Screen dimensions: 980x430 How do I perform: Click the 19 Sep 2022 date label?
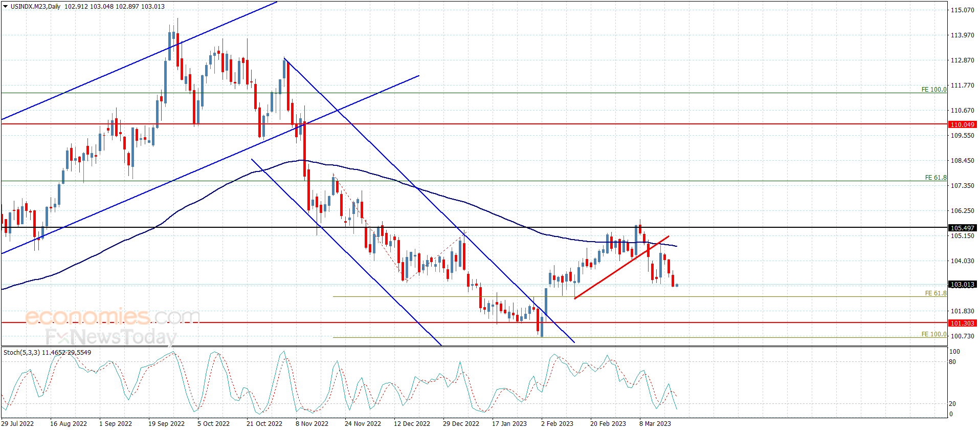(x=166, y=423)
